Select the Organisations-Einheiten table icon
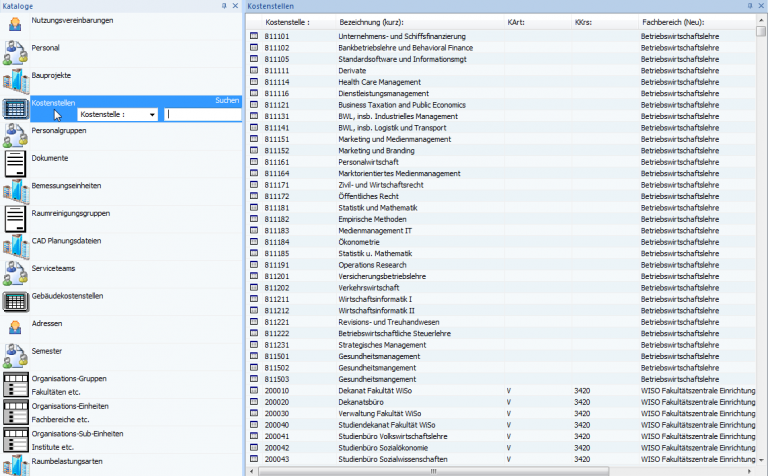 tap(15, 412)
